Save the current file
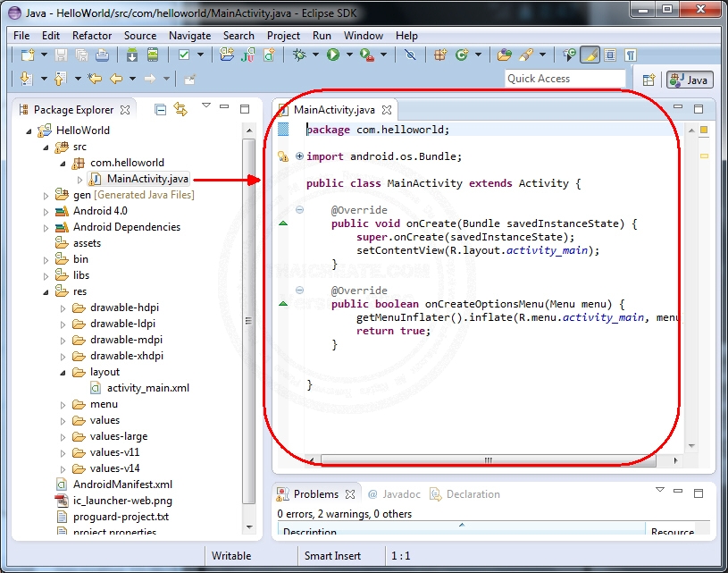Screen dimensions: 728x573 [x=60, y=55]
